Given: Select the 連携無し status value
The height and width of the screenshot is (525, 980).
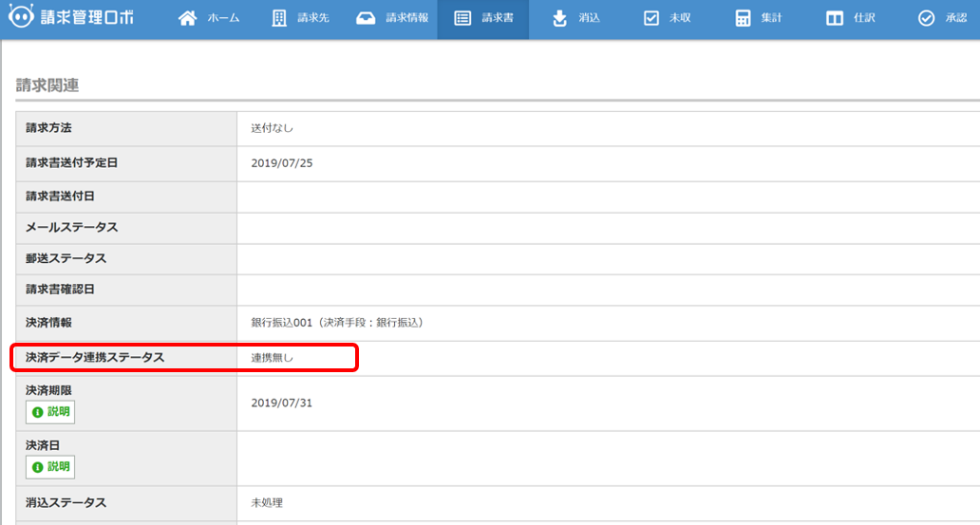Looking at the screenshot, I should point(273,358).
